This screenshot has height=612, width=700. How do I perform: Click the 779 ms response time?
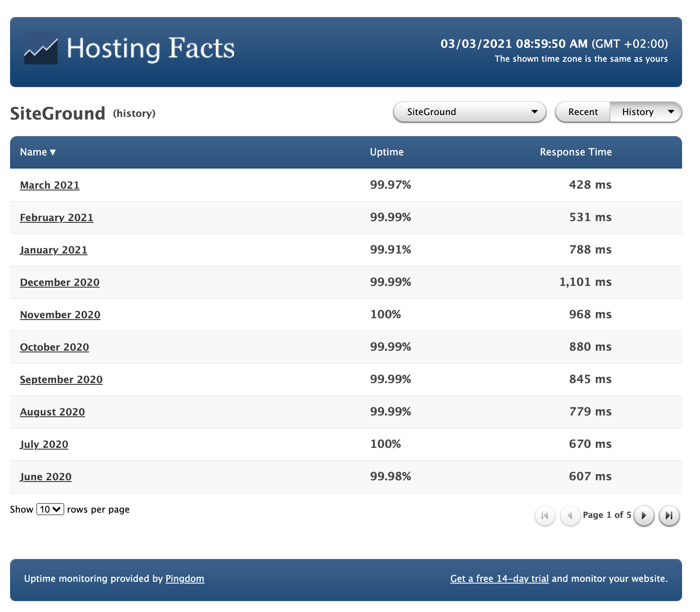[590, 412]
